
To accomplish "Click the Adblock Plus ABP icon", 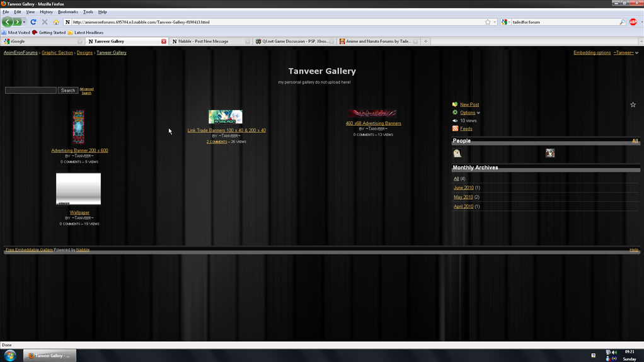I will (633, 22).
